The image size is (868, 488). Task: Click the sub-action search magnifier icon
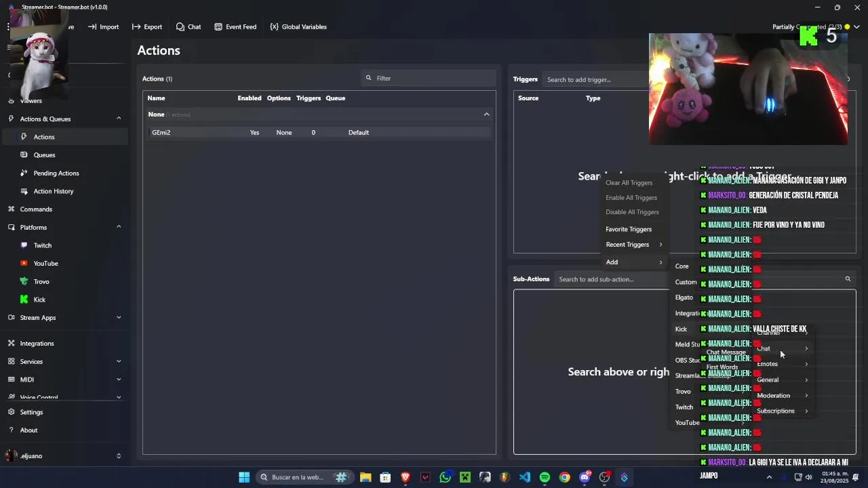pyautogui.click(x=848, y=279)
